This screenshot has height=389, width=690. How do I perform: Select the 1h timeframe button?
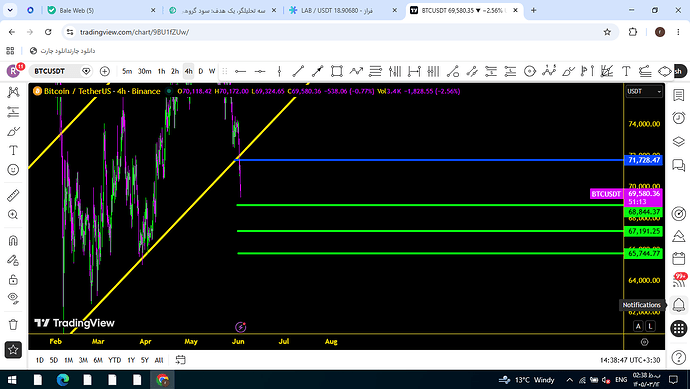161,71
